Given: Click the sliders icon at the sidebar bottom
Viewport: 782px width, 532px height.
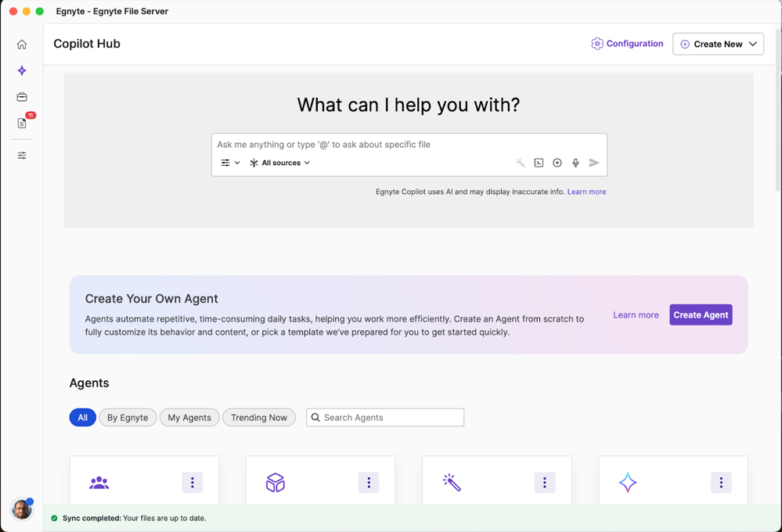Looking at the screenshot, I should pyautogui.click(x=21, y=155).
